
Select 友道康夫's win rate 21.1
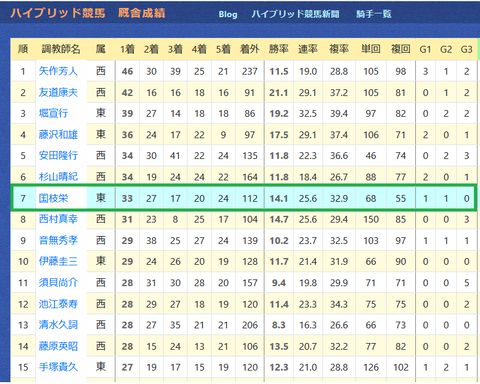[279, 93]
